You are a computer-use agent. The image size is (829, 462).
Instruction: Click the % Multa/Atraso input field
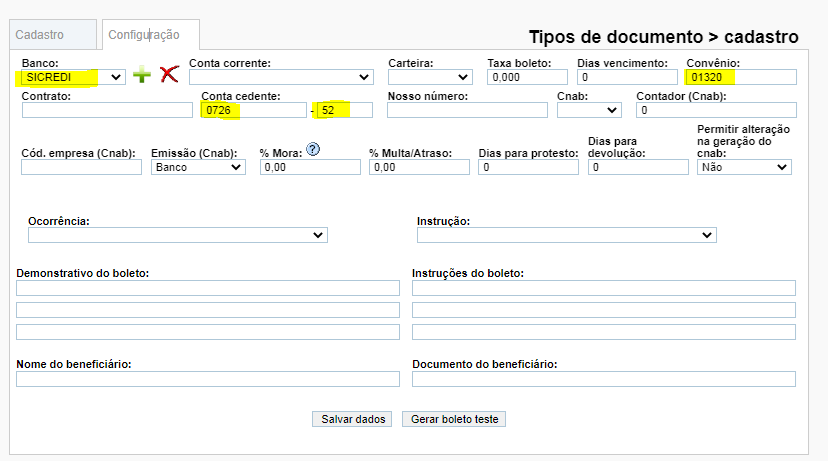(419, 168)
